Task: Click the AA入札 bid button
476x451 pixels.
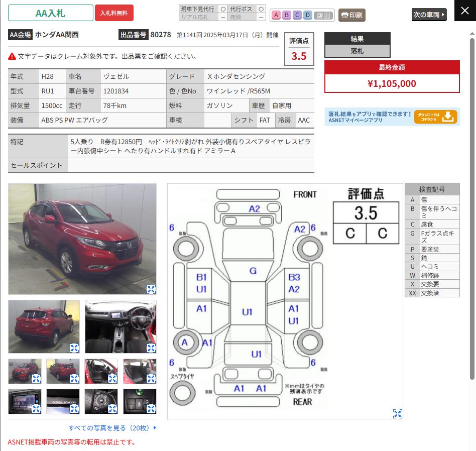Action: (51, 13)
